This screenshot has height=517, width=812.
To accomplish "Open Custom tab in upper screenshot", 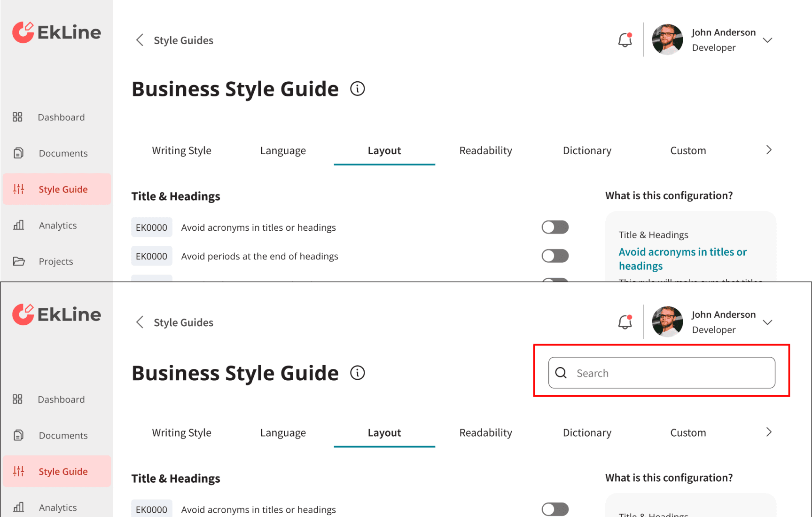I will tap(688, 150).
